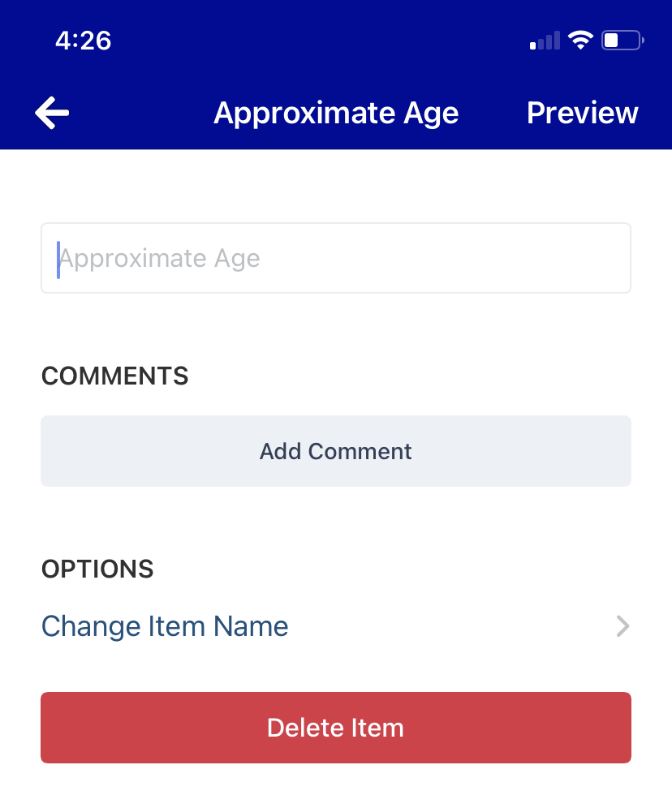Select the Approximate Age title in the header
This screenshot has width=672, height=808.
(x=335, y=112)
